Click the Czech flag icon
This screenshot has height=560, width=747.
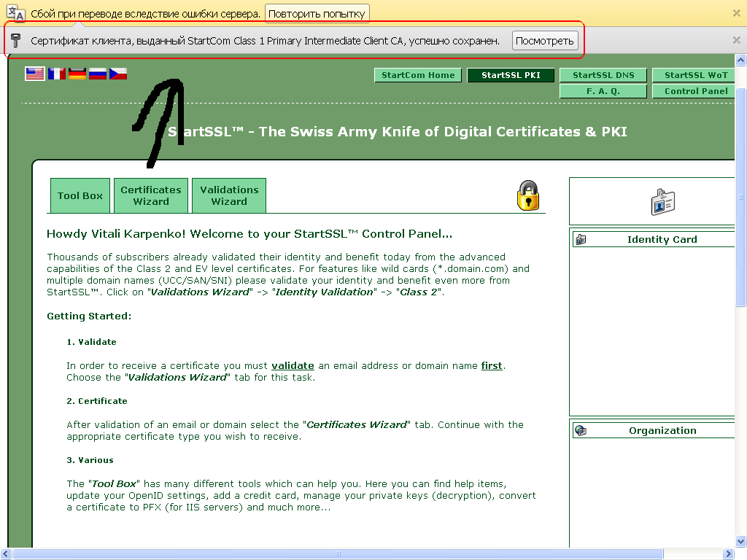pos(118,73)
